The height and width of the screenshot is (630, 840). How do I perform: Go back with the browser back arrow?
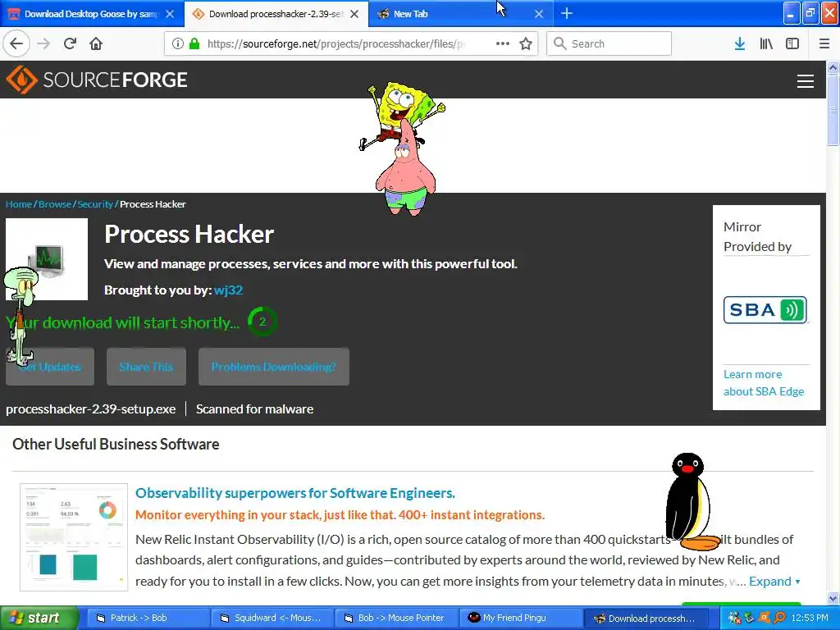click(16, 43)
